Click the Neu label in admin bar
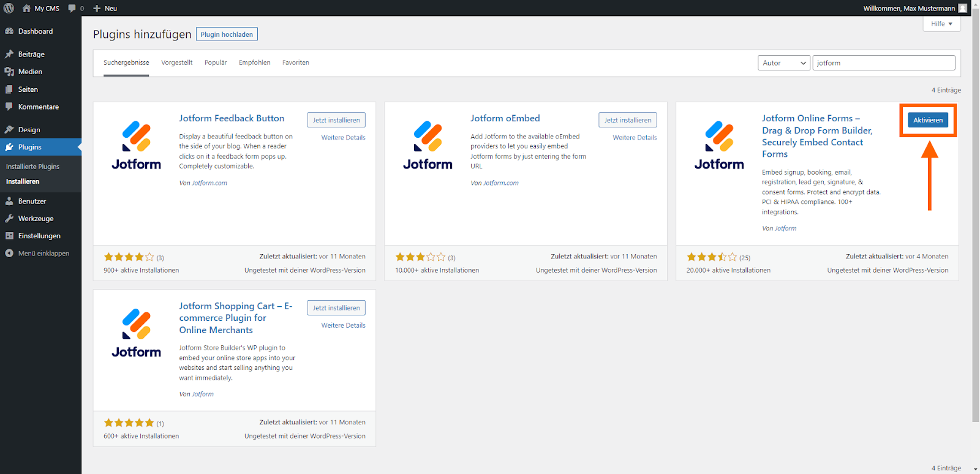 pyautogui.click(x=111, y=9)
